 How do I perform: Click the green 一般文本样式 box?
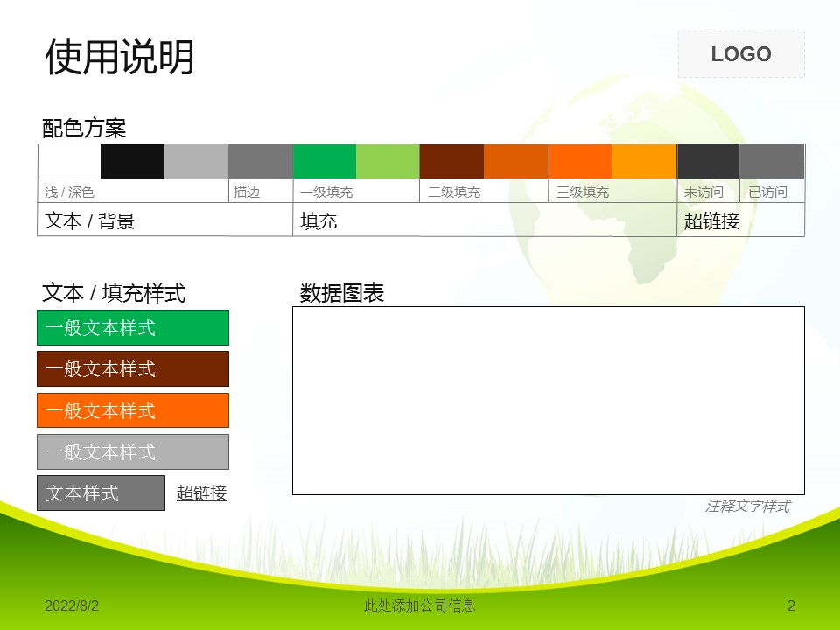pyautogui.click(x=133, y=327)
